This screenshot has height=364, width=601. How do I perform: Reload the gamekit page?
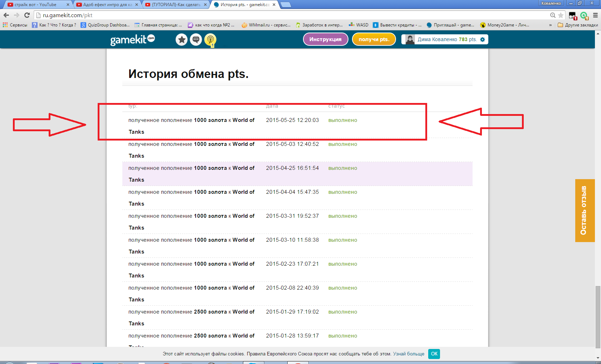[x=27, y=15]
